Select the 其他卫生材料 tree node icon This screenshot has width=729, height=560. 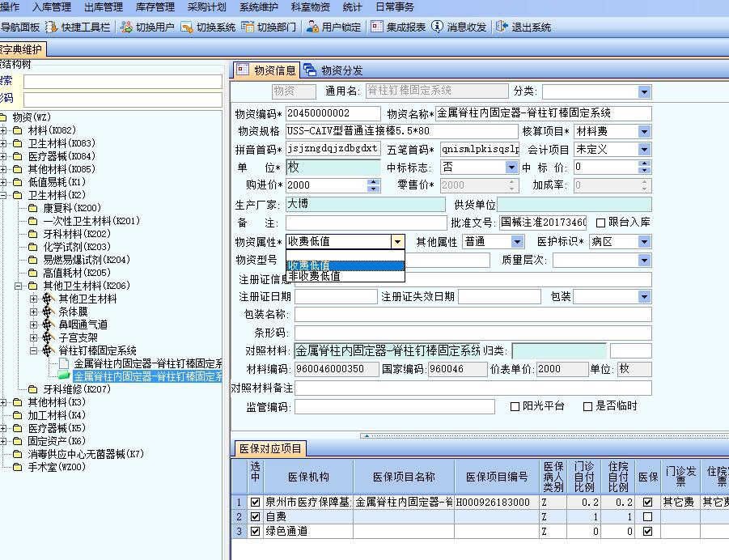coord(49,299)
